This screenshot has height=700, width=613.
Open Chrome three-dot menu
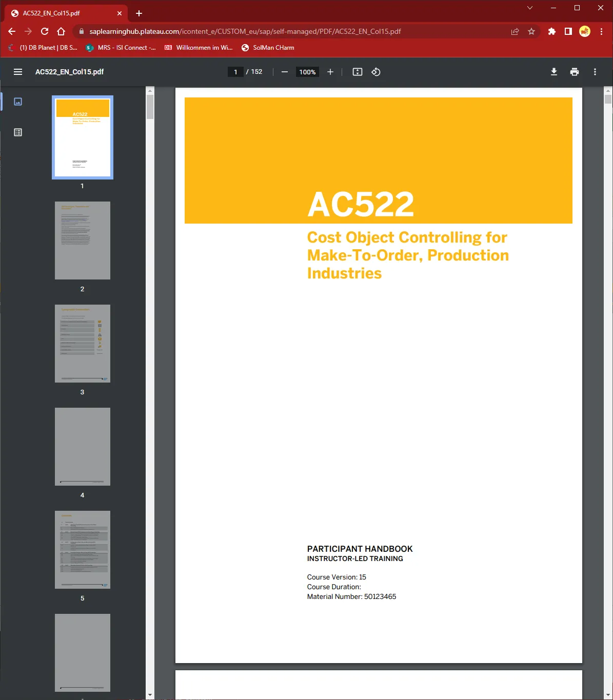click(x=601, y=31)
